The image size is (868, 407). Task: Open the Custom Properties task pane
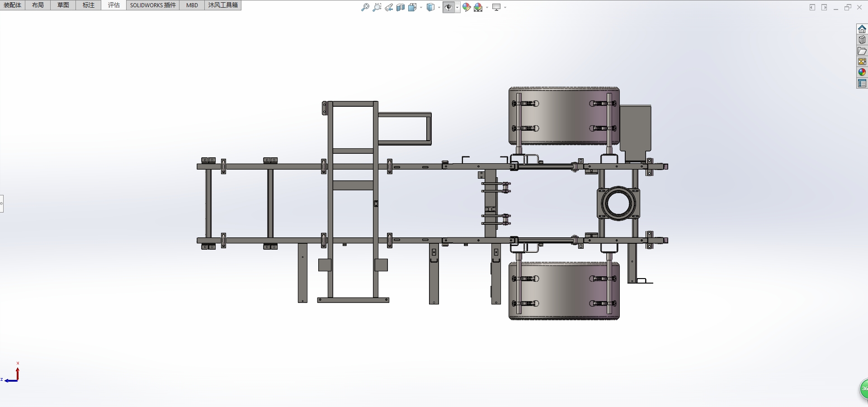[862, 83]
